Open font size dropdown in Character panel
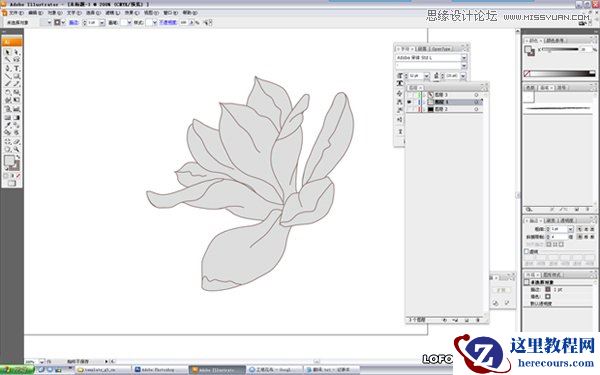600x375 pixels. [x=427, y=76]
